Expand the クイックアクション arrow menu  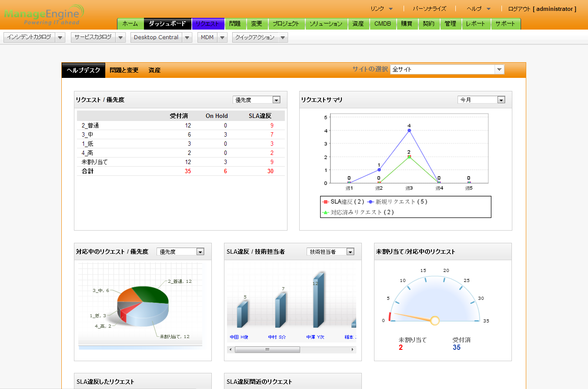click(x=283, y=37)
